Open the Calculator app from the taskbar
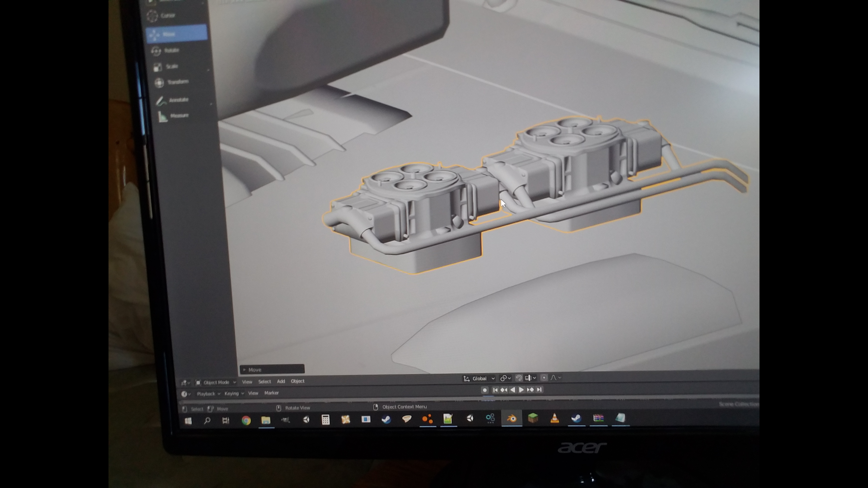The width and height of the screenshot is (868, 488). tap(325, 420)
